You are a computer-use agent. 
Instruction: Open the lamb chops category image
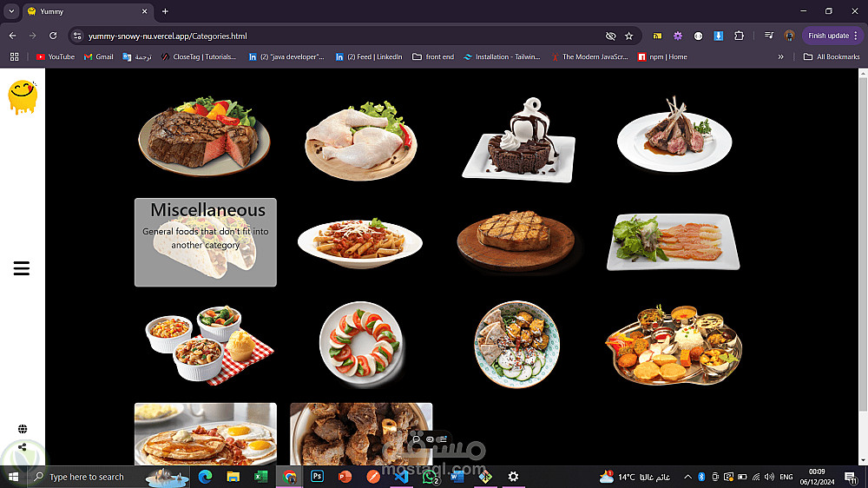(x=674, y=135)
